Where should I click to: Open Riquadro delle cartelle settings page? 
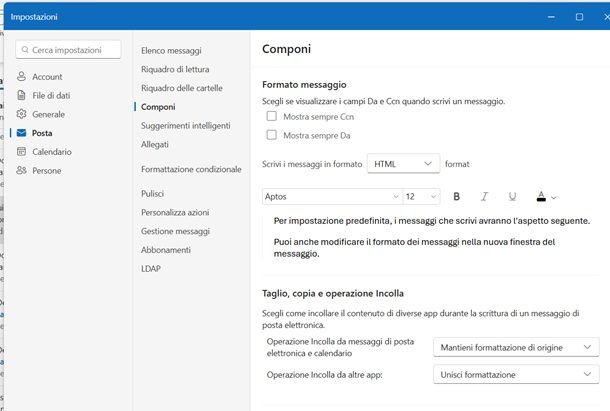tap(182, 88)
